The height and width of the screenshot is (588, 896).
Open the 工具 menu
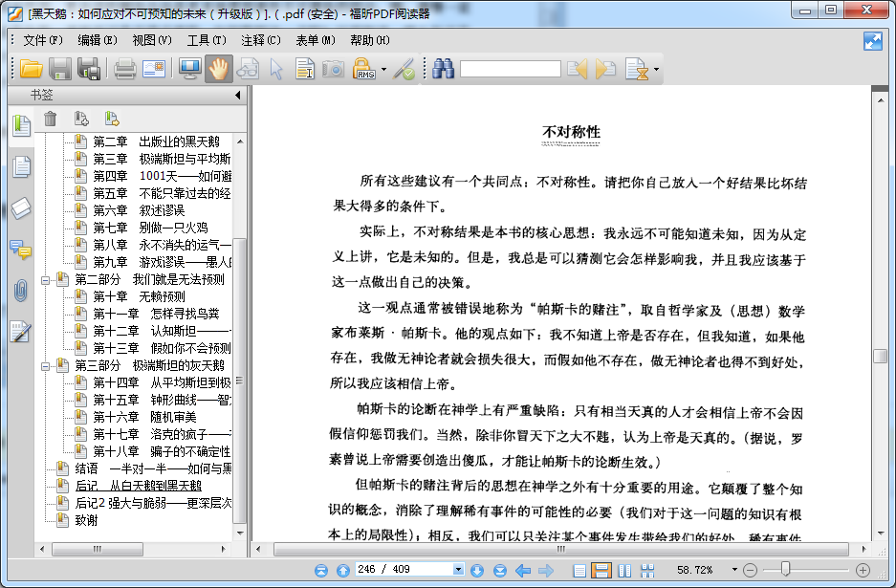[207, 40]
